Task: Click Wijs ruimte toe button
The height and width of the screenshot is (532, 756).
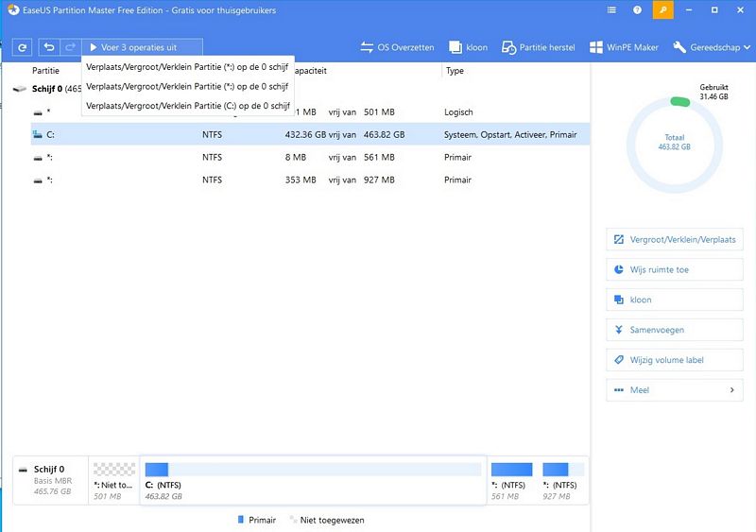Action: 675,269
